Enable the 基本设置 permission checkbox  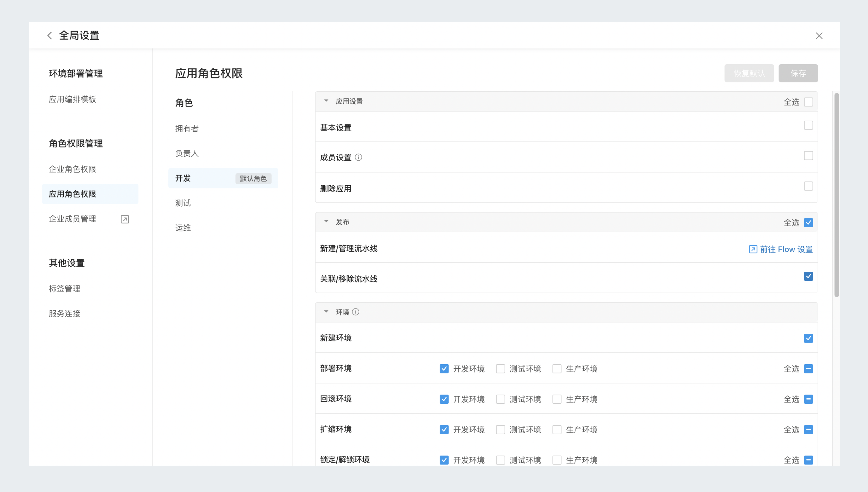pos(808,125)
